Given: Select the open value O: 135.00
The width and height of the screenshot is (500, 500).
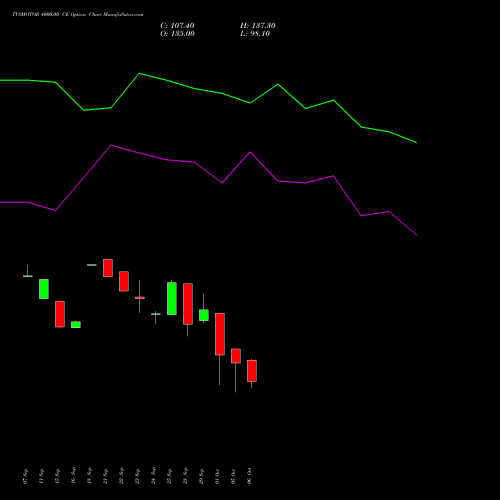Looking at the screenshot, I should pos(177,34).
